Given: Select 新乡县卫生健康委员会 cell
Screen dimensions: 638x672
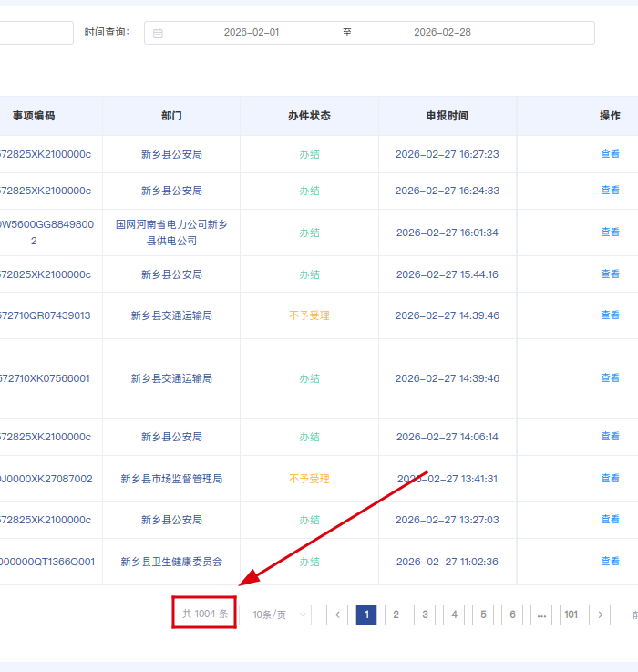Looking at the screenshot, I should point(171,562).
